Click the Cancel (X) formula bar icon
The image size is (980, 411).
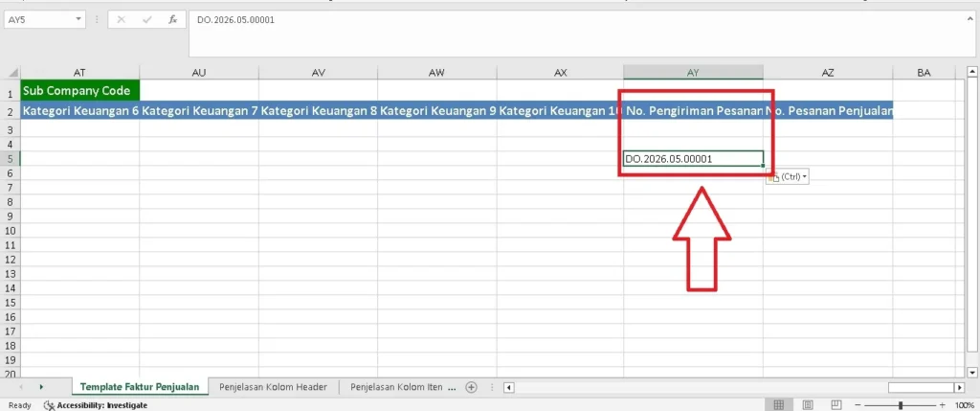click(x=122, y=19)
